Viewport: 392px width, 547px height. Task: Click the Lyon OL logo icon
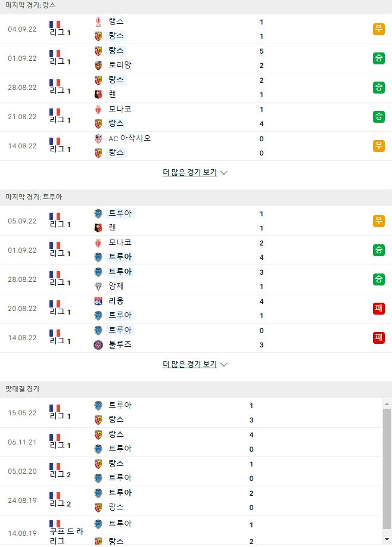(x=98, y=301)
